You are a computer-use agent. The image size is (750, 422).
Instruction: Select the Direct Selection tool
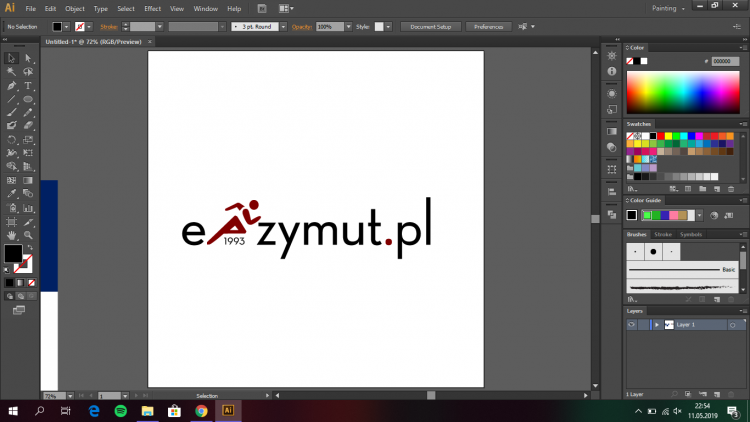(x=28, y=59)
